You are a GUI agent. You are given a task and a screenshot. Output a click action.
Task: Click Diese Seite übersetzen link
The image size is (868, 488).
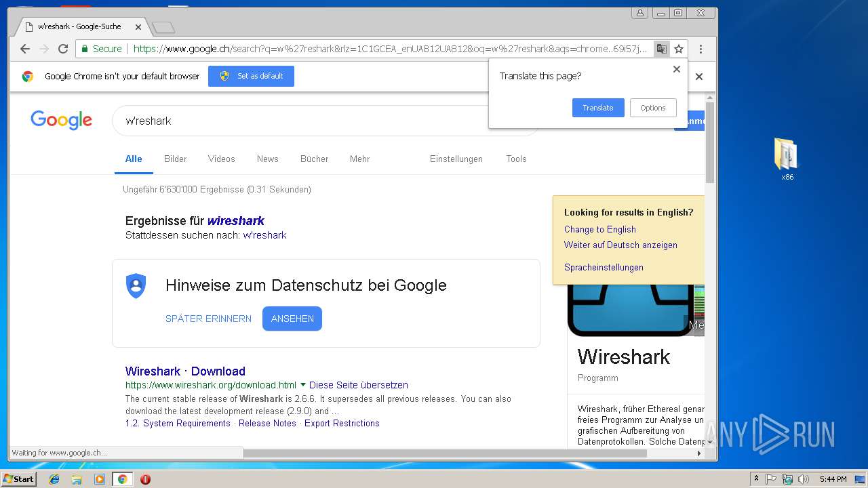coord(359,385)
